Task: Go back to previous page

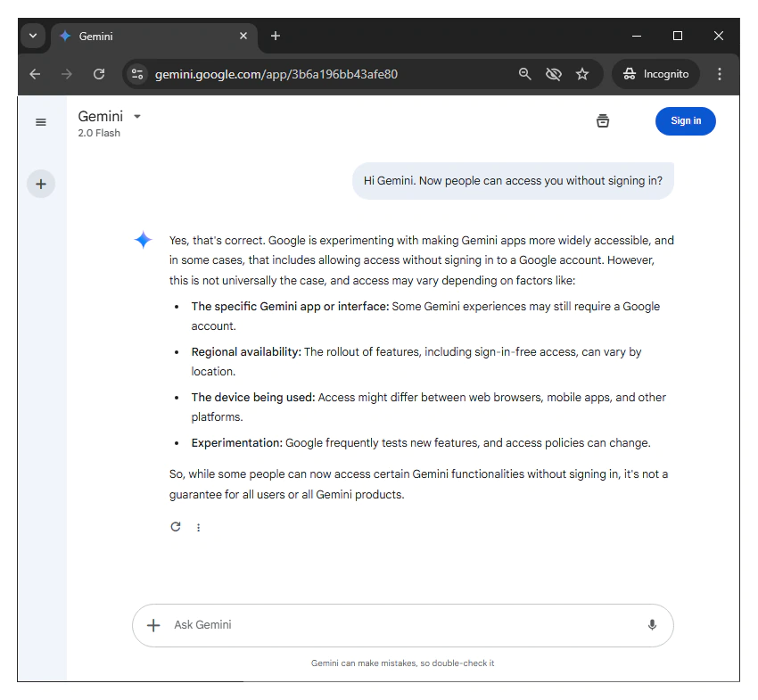Action: tap(35, 74)
